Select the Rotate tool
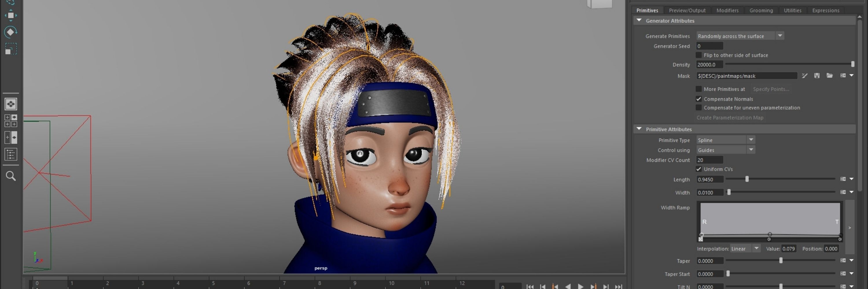This screenshot has width=868, height=289. 10,32
